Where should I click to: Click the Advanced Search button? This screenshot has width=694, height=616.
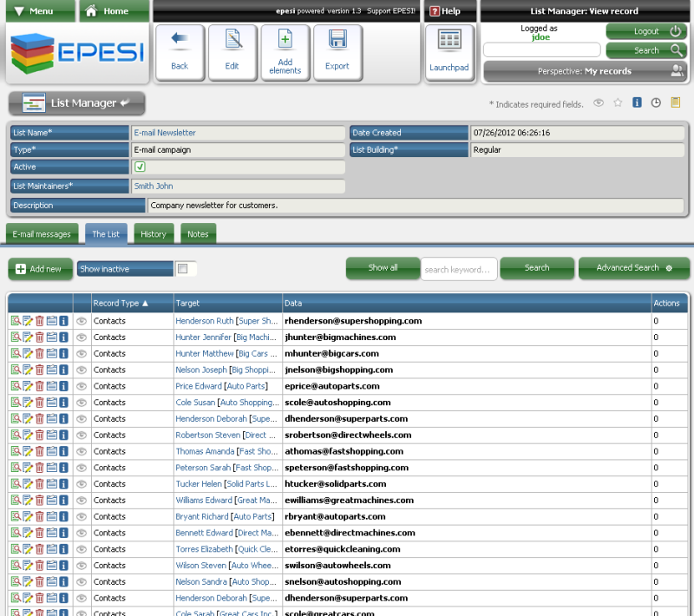pyautogui.click(x=633, y=268)
